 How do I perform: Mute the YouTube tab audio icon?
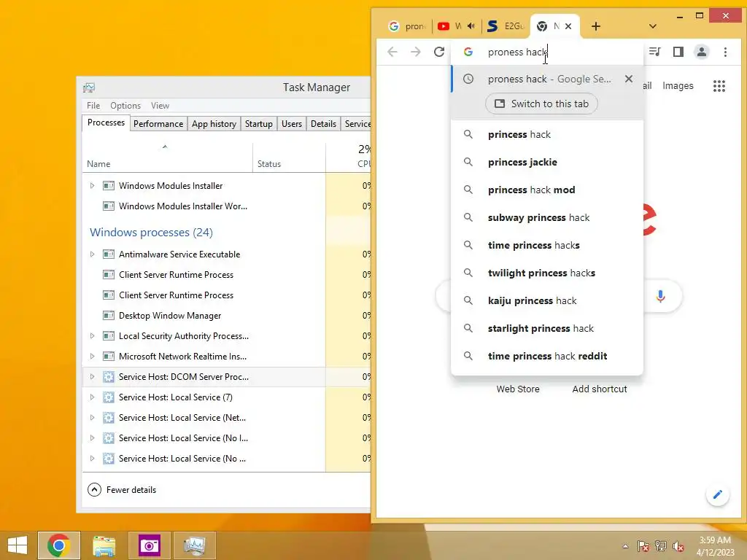click(471, 26)
